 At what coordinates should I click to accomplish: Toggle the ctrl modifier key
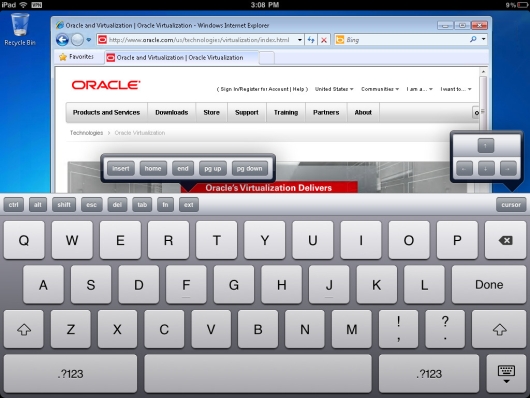pos(14,205)
